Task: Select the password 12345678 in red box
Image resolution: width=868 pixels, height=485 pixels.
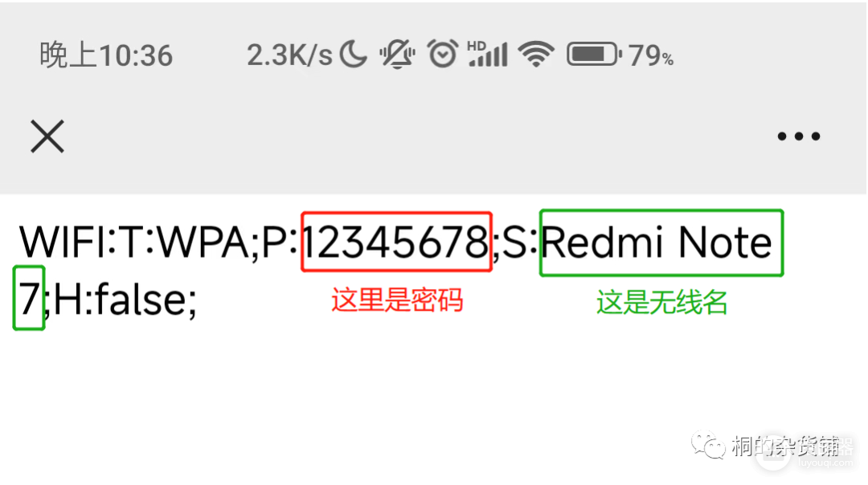Action: click(x=396, y=243)
